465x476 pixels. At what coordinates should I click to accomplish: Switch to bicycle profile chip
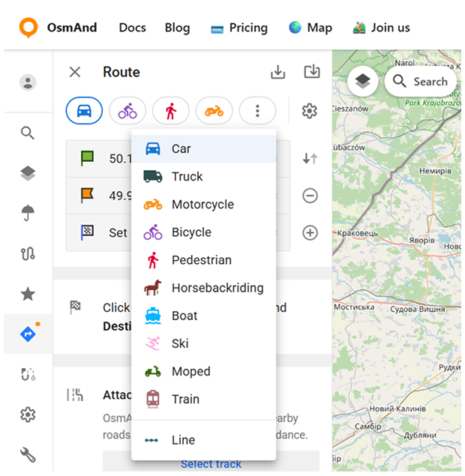(127, 111)
